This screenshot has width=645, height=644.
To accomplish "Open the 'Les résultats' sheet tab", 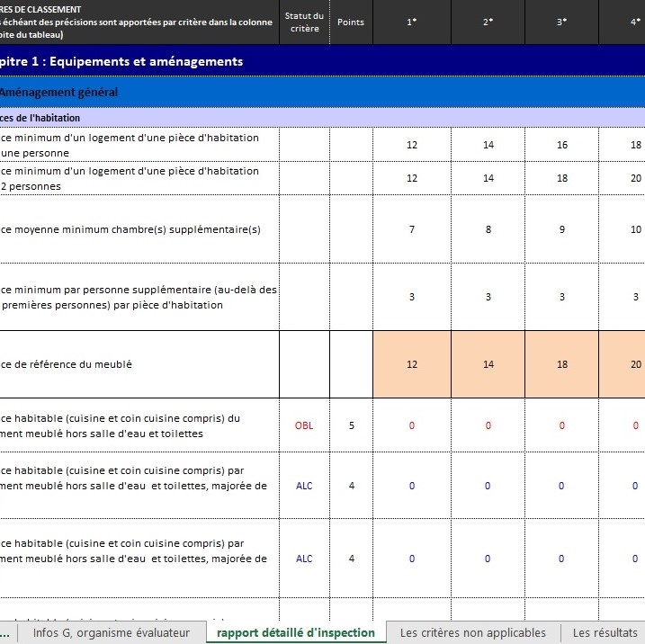I will (x=605, y=632).
